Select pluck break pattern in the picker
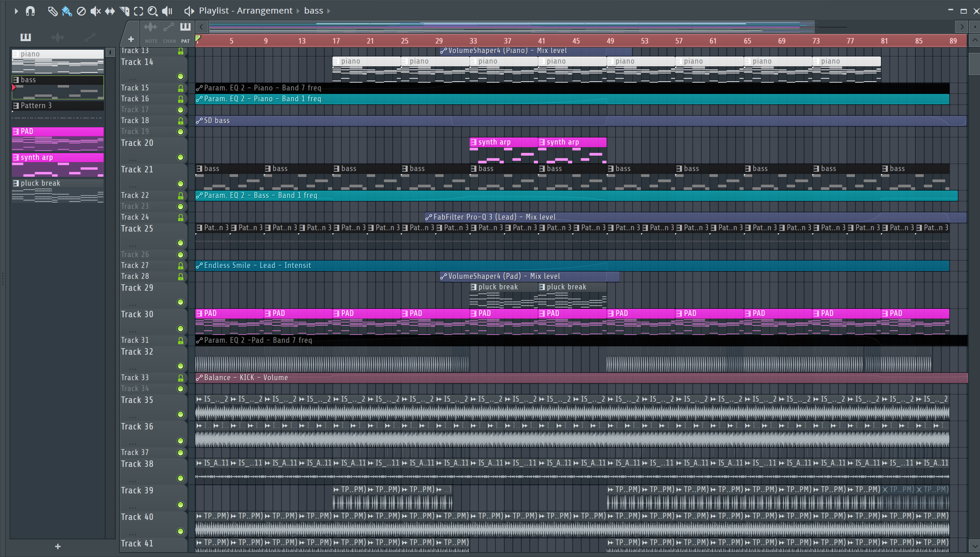Image resolution: width=980 pixels, height=557 pixels. tap(58, 190)
